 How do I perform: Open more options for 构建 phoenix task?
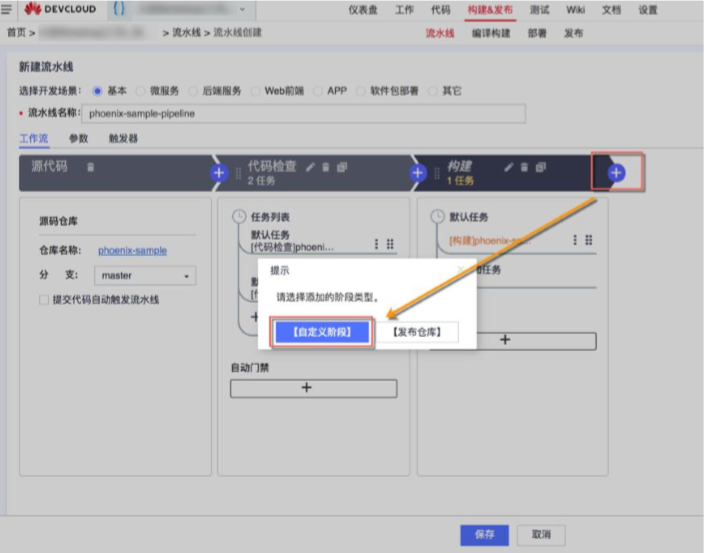coord(575,240)
